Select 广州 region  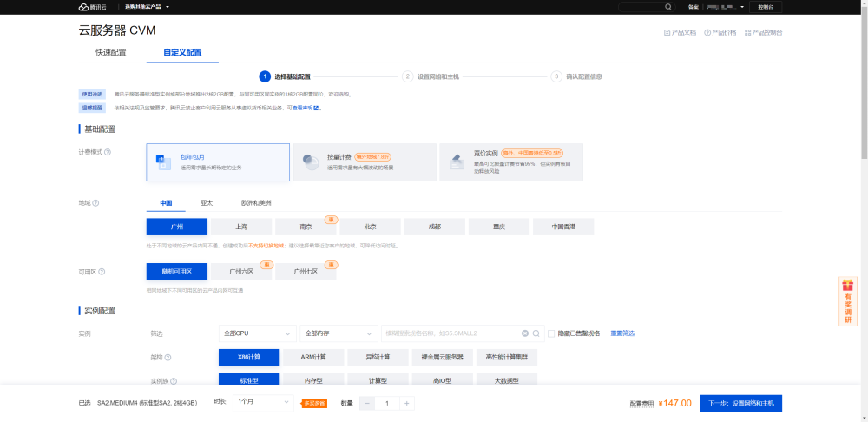177,227
